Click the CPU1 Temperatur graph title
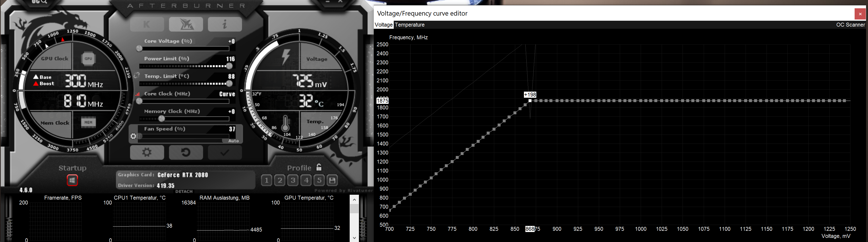The width and height of the screenshot is (868, 242). 140,198
